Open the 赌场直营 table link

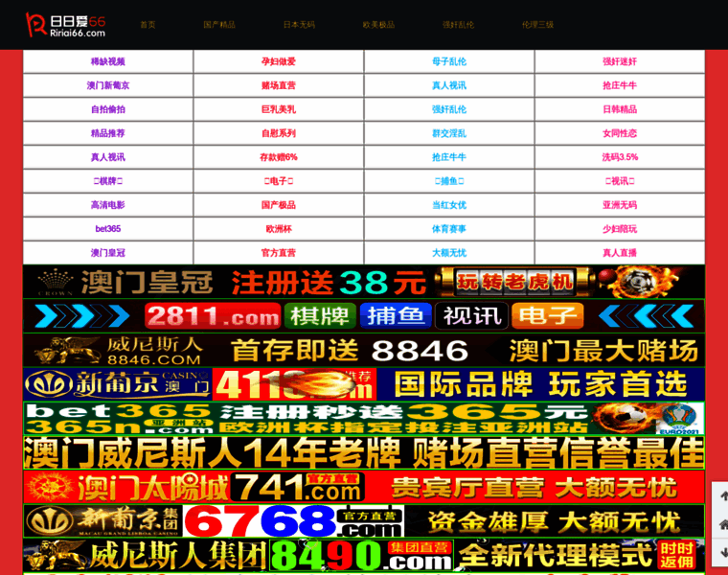coord(279,85)
